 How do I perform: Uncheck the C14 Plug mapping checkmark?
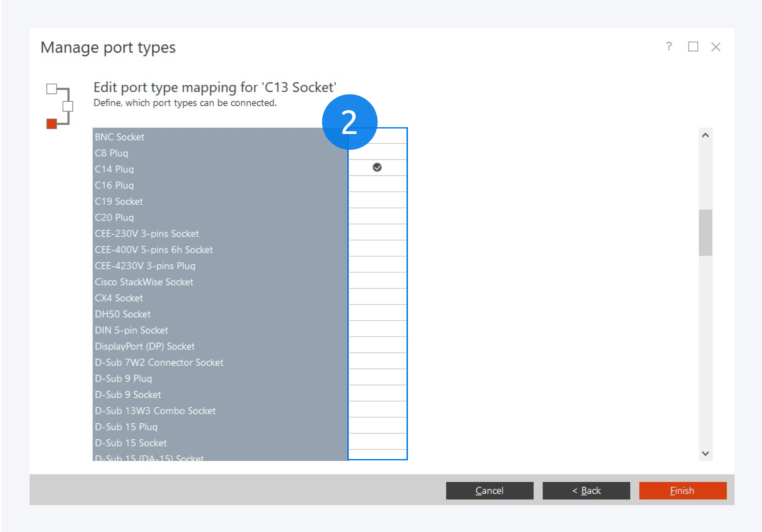[x=377, y=167]
